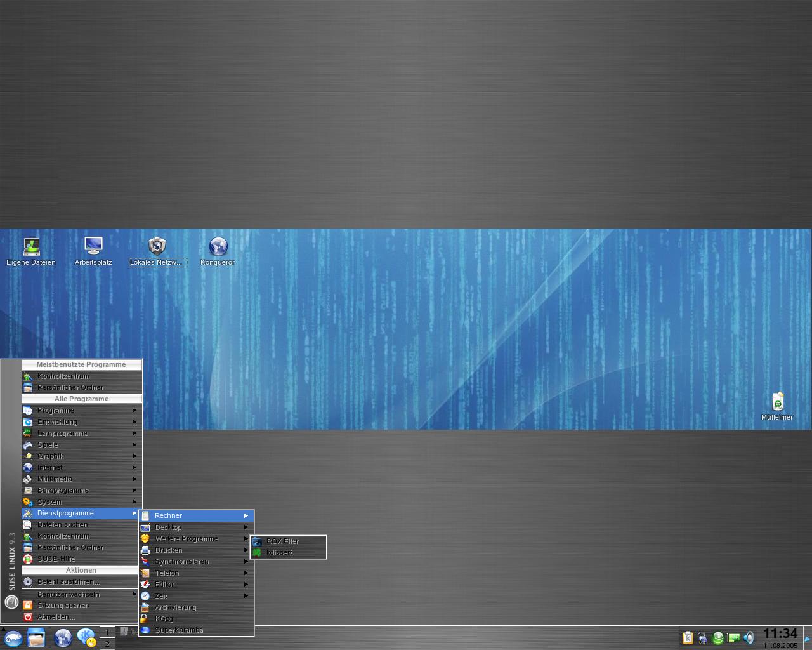The image size is (812, 650).
Task: Open the home folder icon in the panel
Action: [x=36, y=637]
